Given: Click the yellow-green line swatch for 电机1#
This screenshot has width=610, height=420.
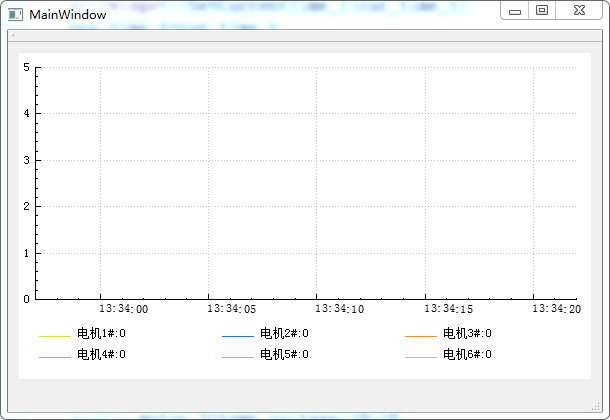Looking at the screenshot, I should (x=55, y=336).
